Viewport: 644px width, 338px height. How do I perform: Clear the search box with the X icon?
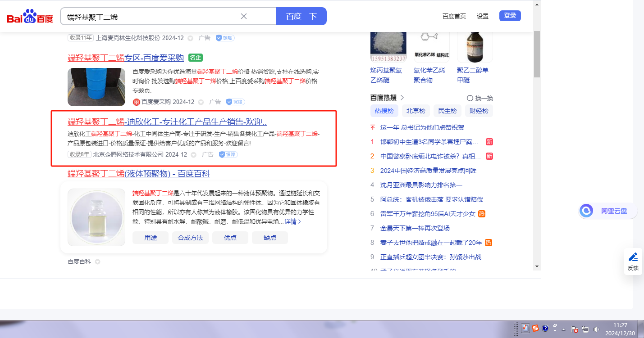point(244,16)
